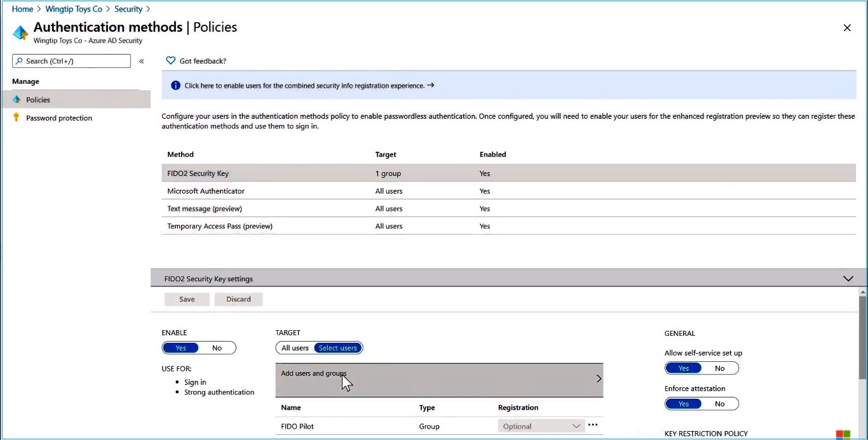Click the Temporary Access Pass 'All users' cell
Screen dimensions: 868x440
click(x=389, y=226)
